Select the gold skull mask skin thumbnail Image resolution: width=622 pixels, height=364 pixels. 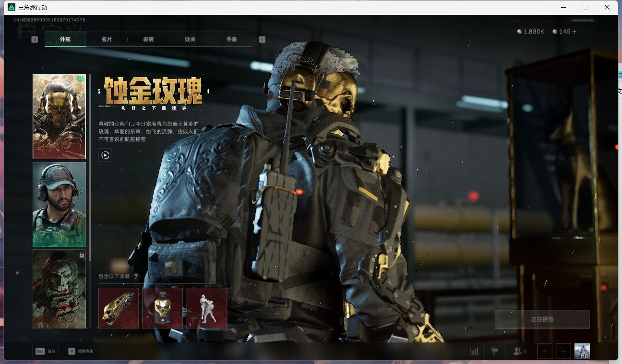(59, 117)
